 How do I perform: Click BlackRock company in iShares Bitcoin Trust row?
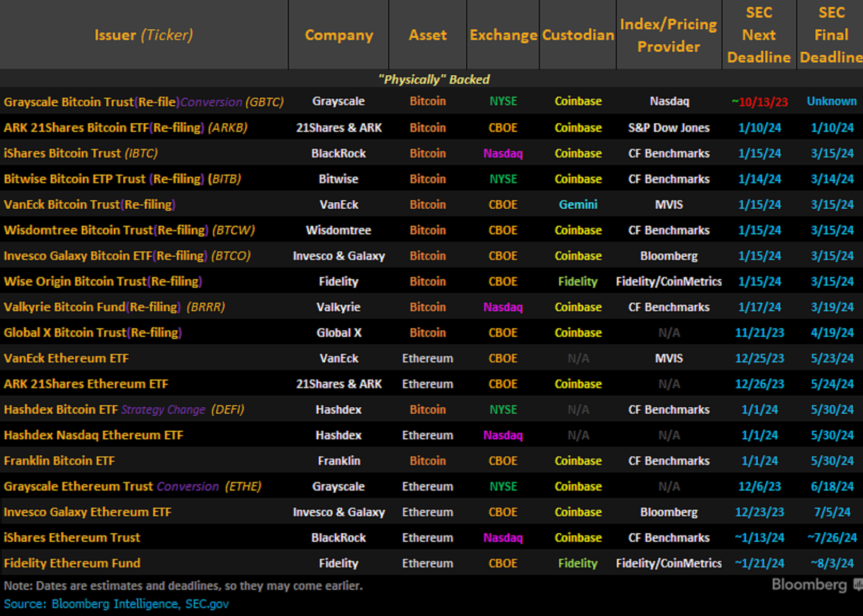click(x=339, y=153)
